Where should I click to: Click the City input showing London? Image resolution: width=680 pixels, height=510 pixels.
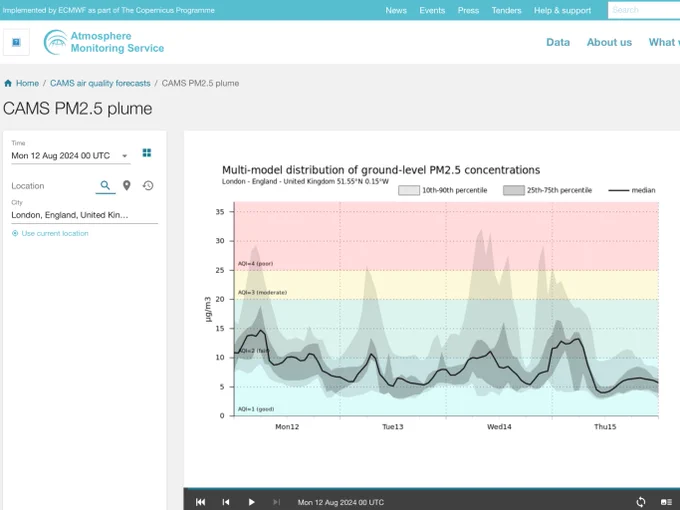[85, 215]
